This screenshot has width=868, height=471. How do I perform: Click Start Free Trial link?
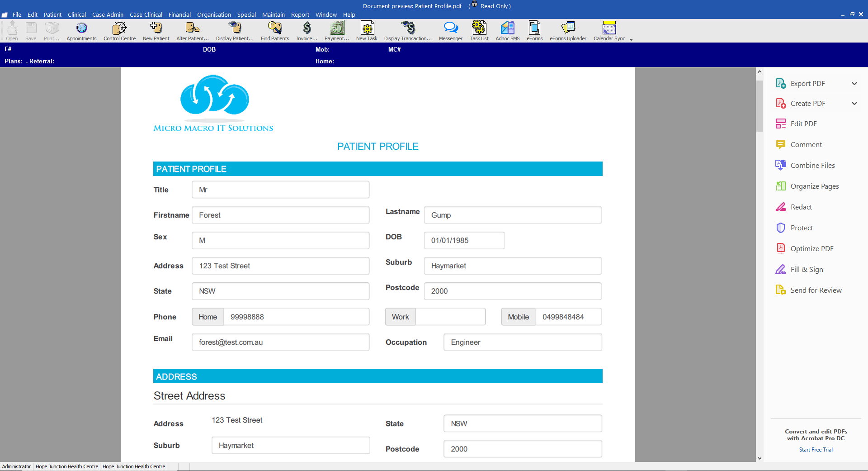tap(816, 450)
